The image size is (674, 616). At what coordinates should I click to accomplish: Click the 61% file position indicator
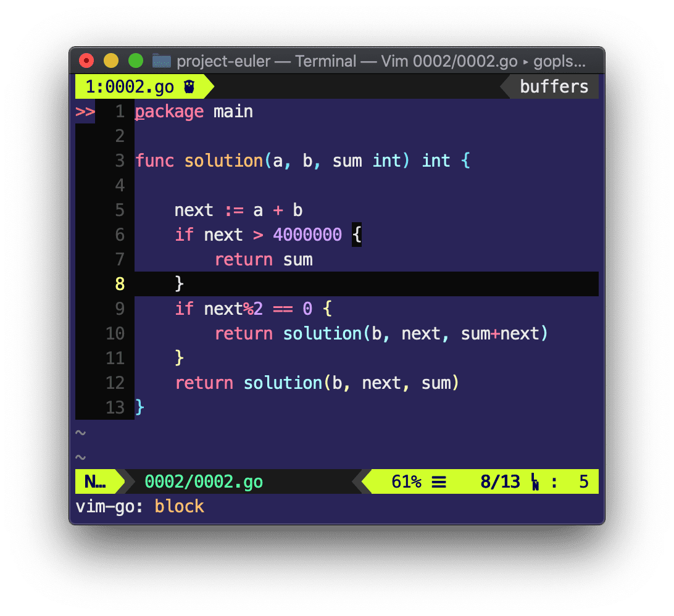point(406,481)
